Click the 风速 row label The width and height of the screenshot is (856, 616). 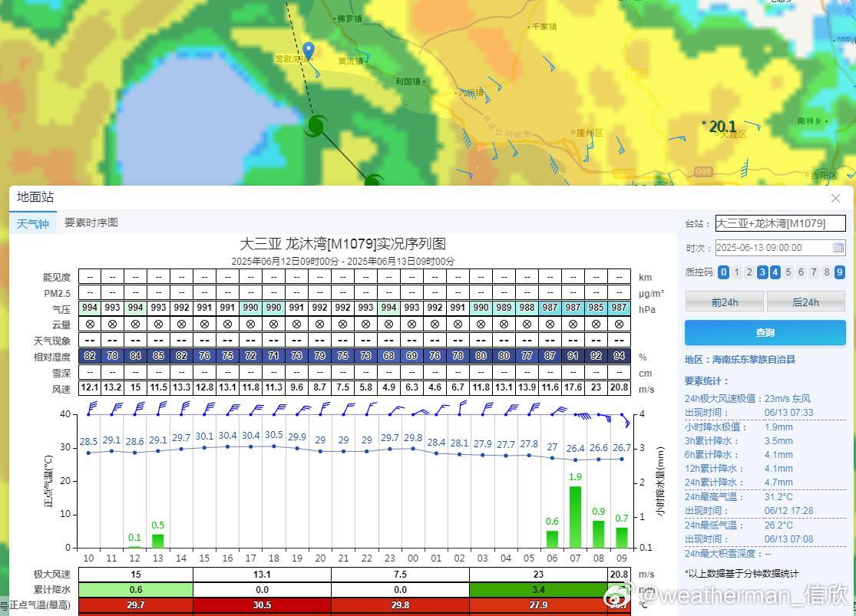[x=61, y=389]
